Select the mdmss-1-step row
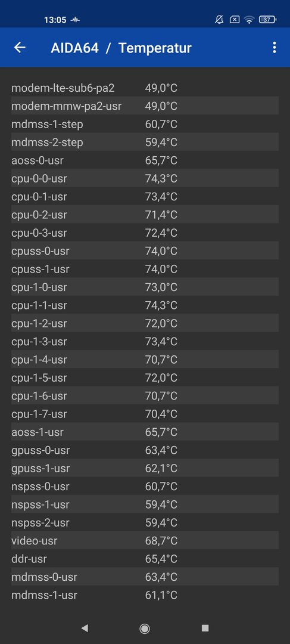Image resolution: width=290 pixels, height=644 pixels. pos(145,124)
